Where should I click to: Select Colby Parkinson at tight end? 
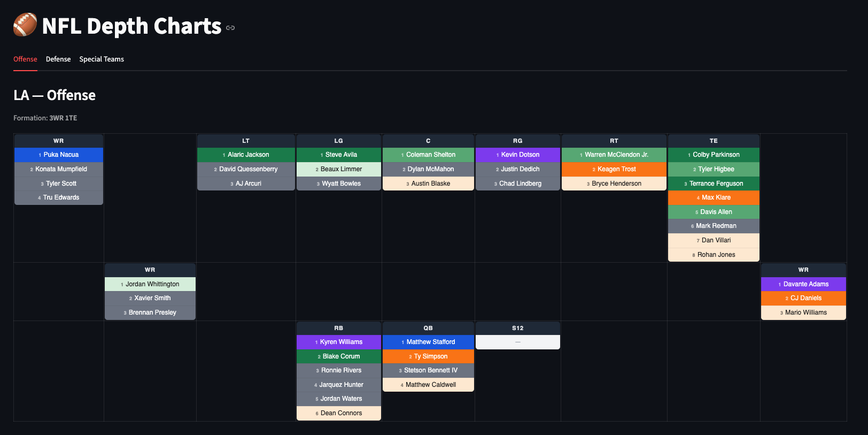coord(714,155)
